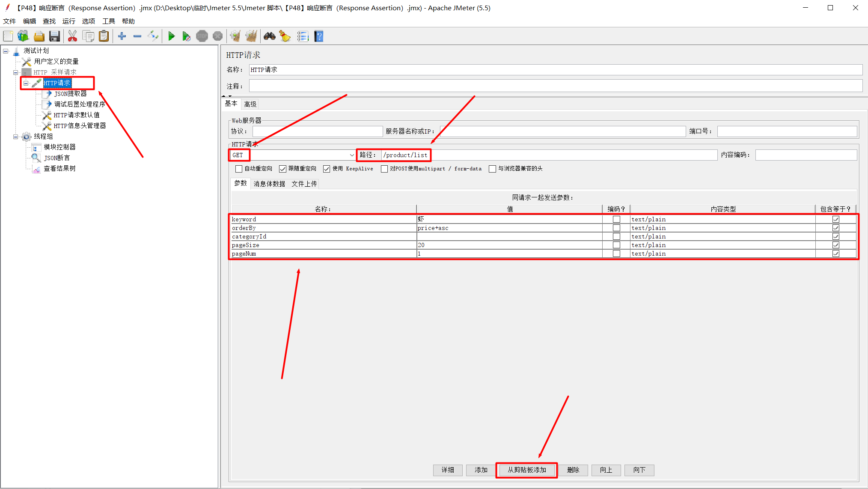Image resolution: width=868 pixels, height=489 pixels.
Task: Expand 高级 tab in HTTP请求
Action: [250, 104]
